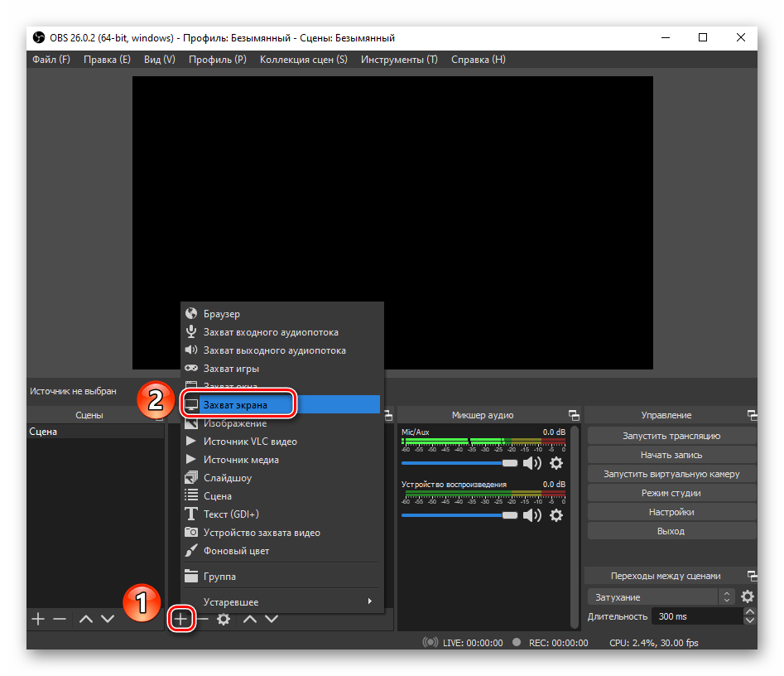The width and height of the screenshot is (784, 676).
Task: Choose Сцена in the source menu
Action: pyautogui.click(x=282, y=496)
